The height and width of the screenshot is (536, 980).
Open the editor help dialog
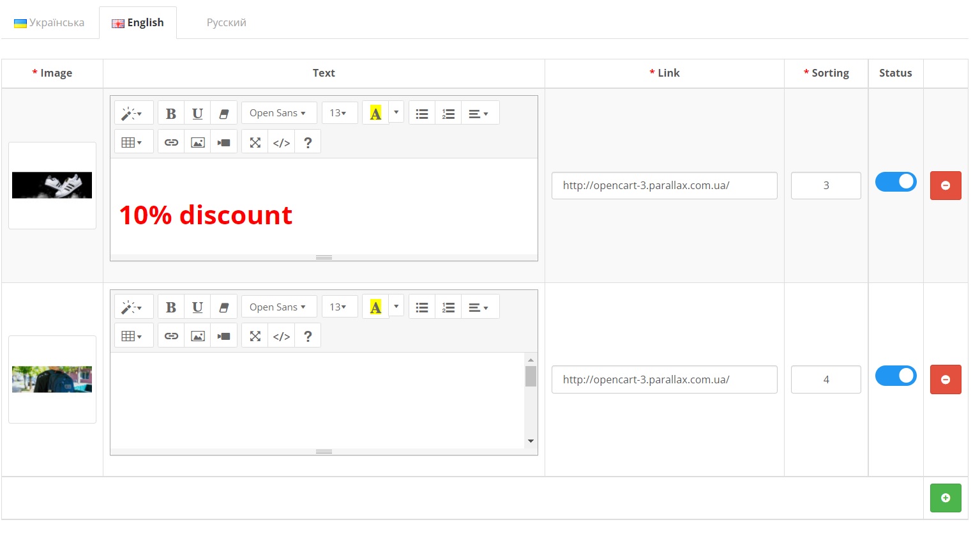click(307, 141)
